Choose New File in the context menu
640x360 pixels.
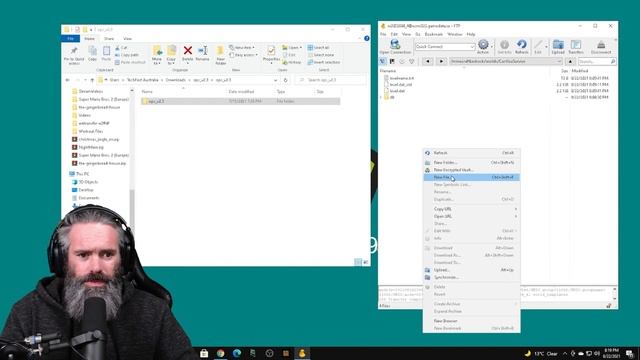[471, 177]
